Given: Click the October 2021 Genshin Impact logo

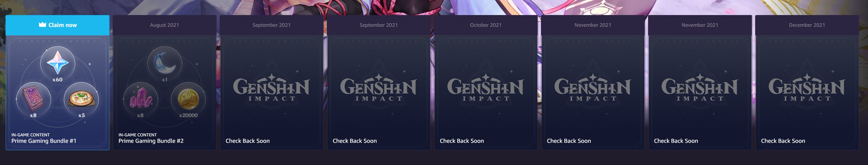Looking at the screenshot, I should 486,87.
